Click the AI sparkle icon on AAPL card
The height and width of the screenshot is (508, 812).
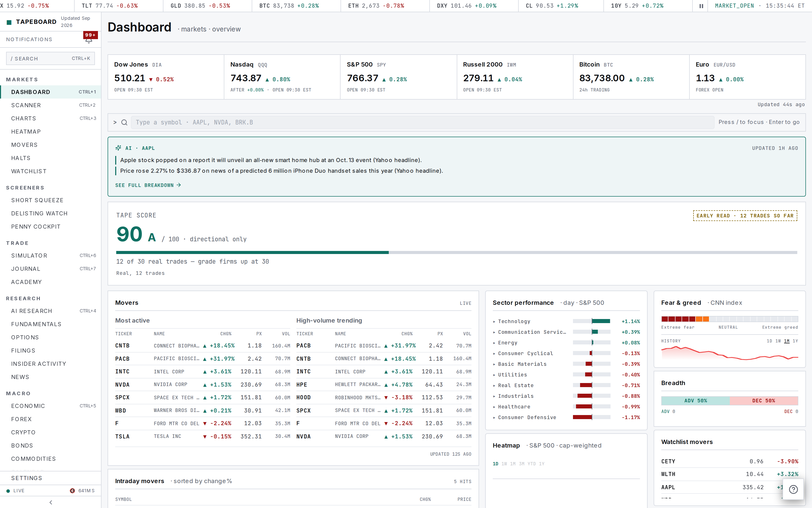tap(118, 148)
